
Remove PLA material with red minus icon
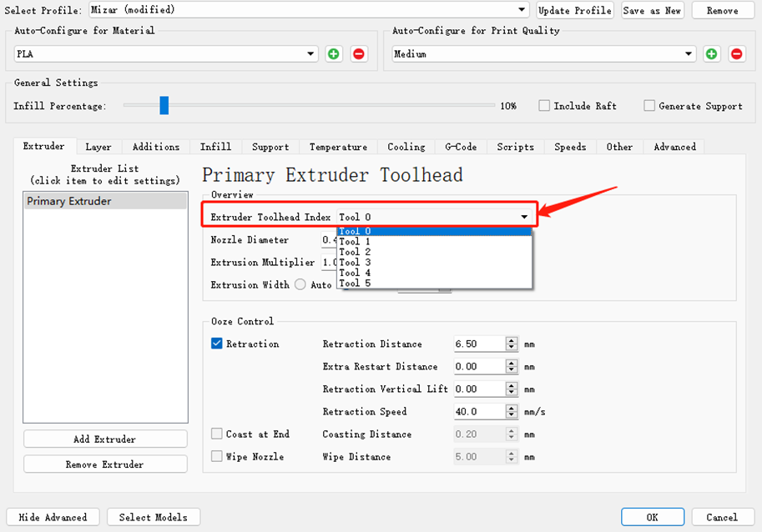pos(359,54)
